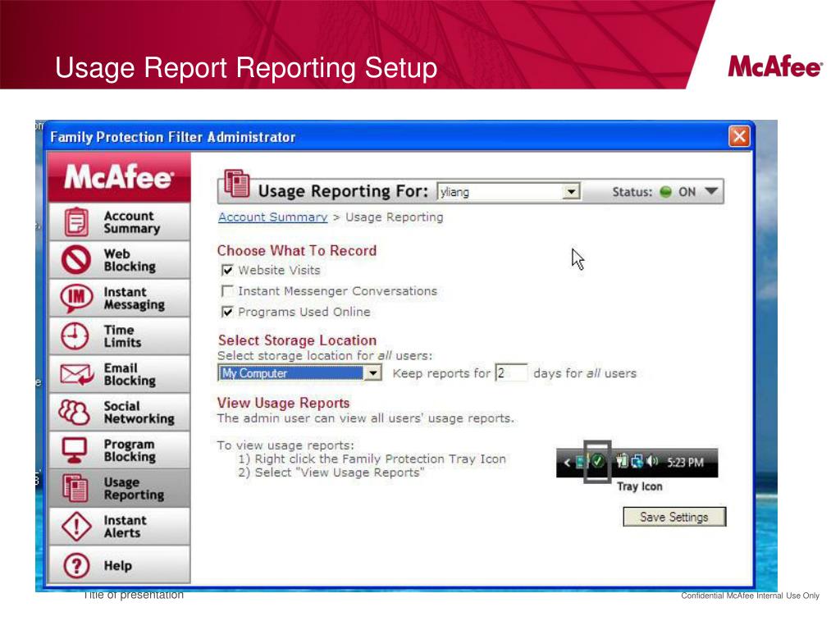Click the Help question mark icon
840x630 pixels.
click(76, 565)
